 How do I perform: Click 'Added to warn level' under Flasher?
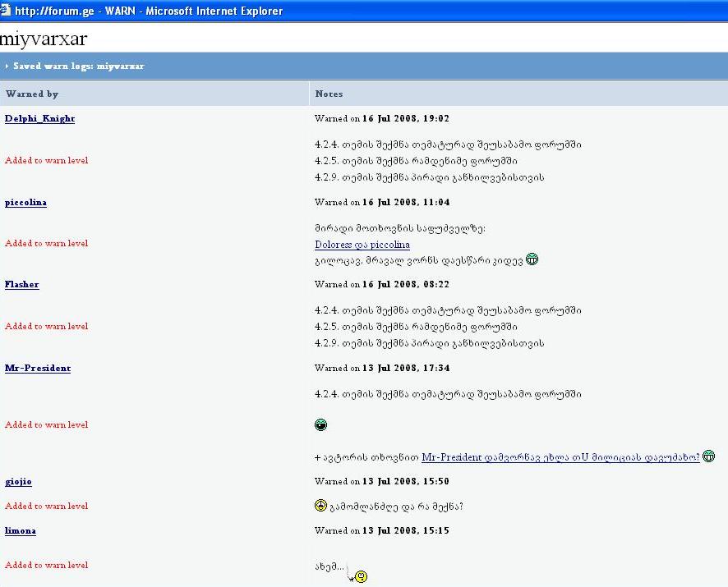47,326
